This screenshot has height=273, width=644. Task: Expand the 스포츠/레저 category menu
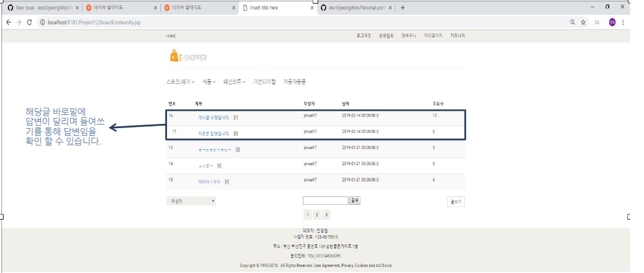[180, 81]
